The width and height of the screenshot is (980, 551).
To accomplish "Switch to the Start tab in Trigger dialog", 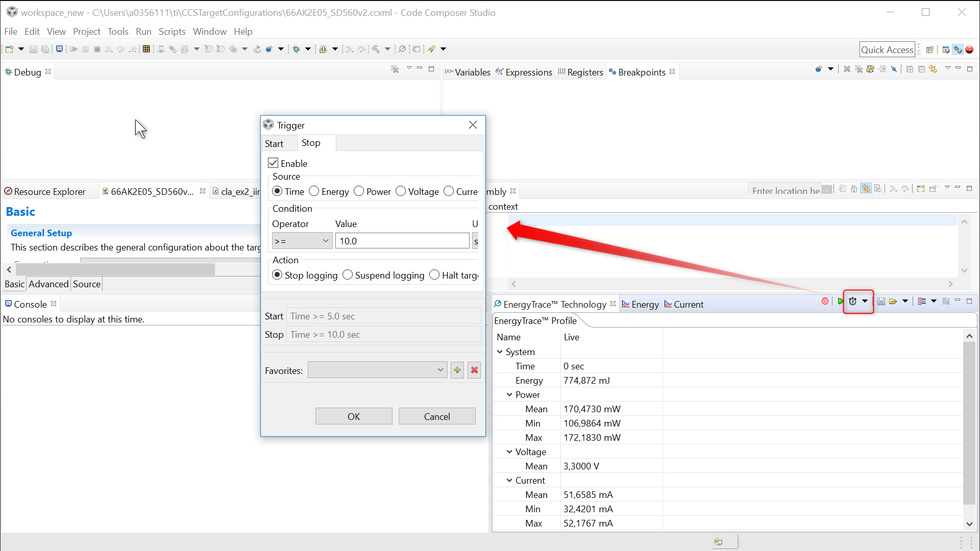I will coord(274,144).
